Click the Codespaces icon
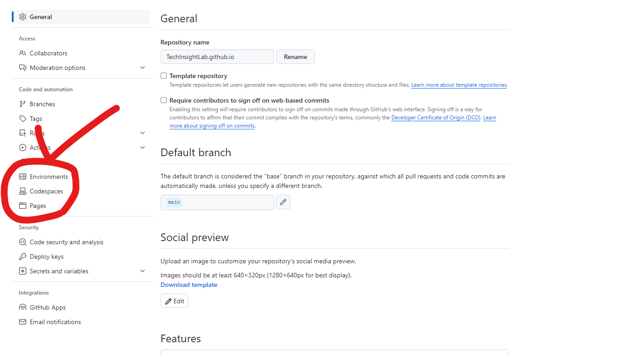The height and width of the screenshot is (355, 644). click(23, 191)
